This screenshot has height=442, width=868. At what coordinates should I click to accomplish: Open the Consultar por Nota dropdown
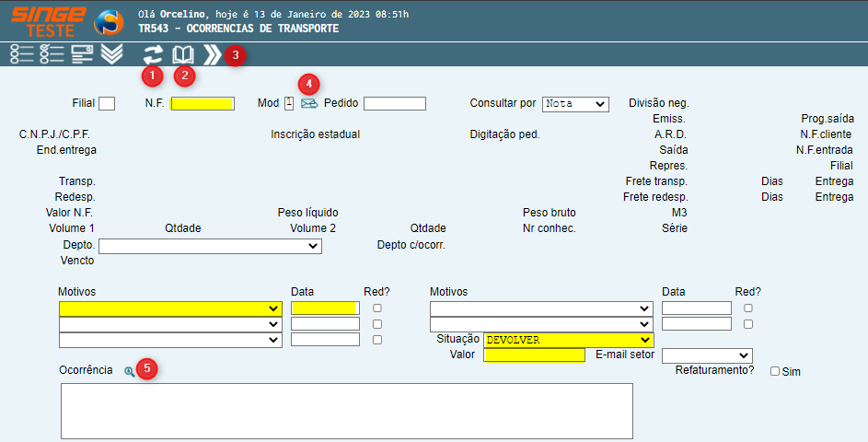click(575, 103)
